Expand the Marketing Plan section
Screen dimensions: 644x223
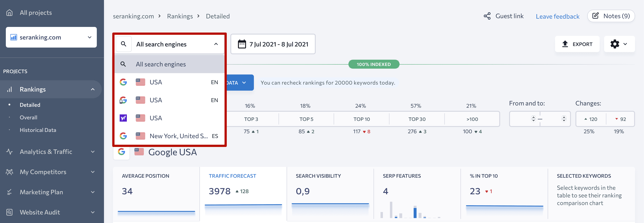click(93, 192)
